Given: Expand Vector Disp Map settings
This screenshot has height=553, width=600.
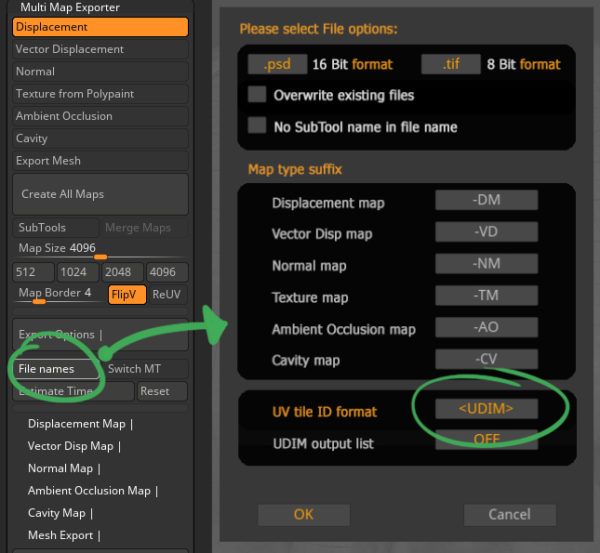Looking at the screenshot, I should (74, 446).
